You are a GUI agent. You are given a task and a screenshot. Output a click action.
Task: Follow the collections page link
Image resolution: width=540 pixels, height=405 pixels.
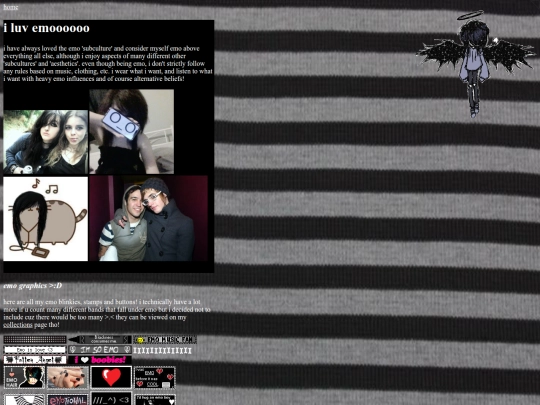[x=18, y=325]
